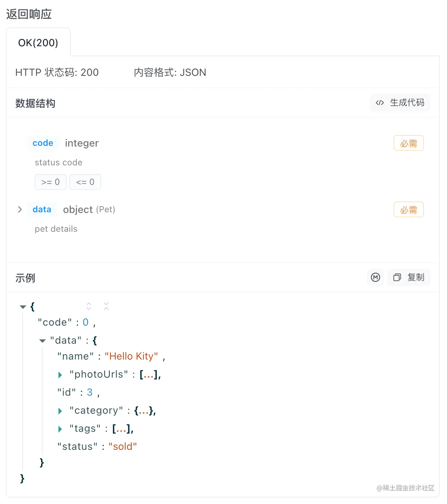Click the 生成代码 button
Viewport: 447px width, 504px height.
tap(400, 103)
